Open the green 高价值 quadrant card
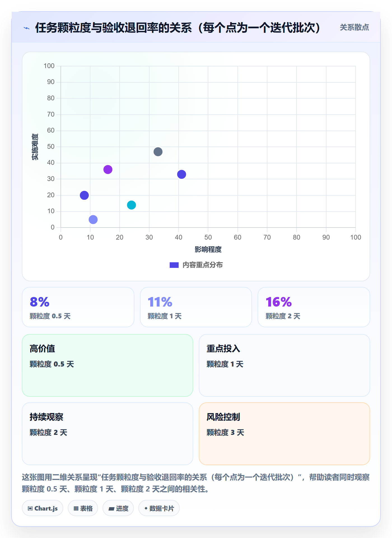 pyautogui.click(x=108, y=365)
